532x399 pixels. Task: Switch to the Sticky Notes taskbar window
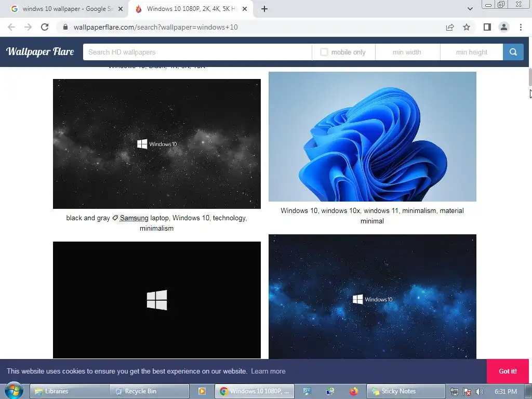tap(406, 391)
